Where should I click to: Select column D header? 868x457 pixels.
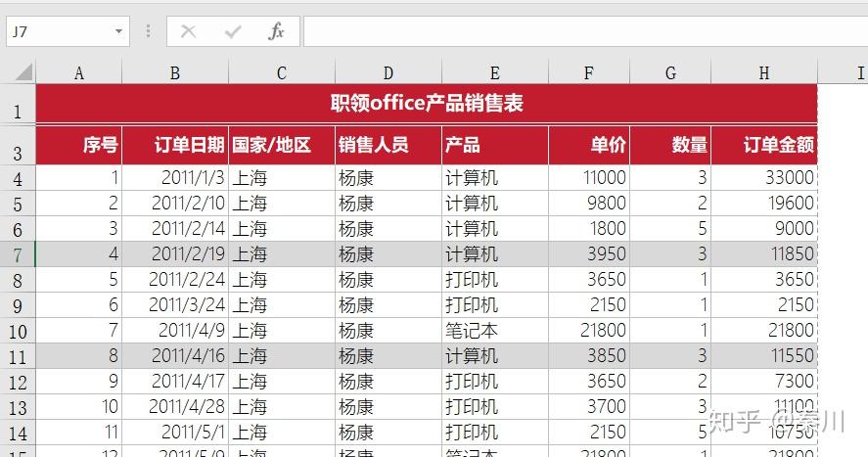coord(388,73)
